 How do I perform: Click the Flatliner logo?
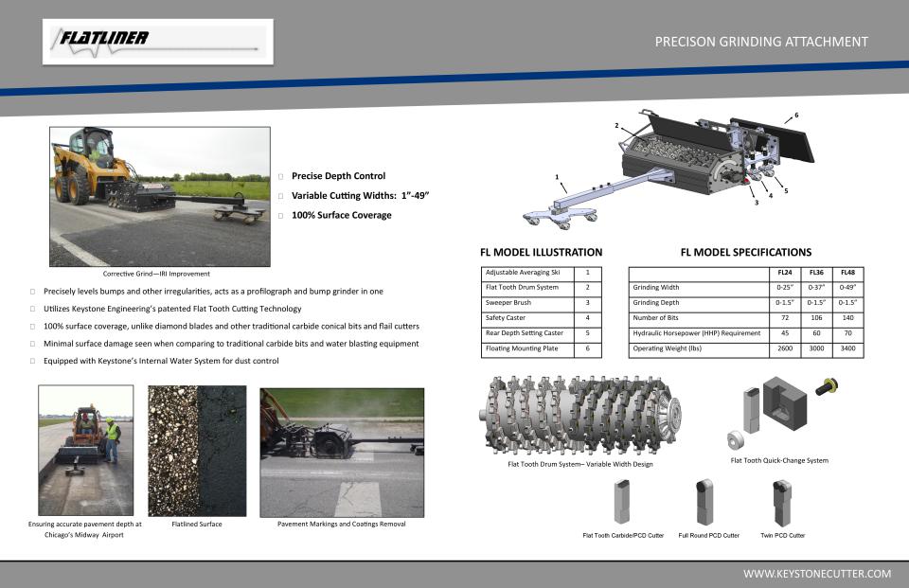158,42
